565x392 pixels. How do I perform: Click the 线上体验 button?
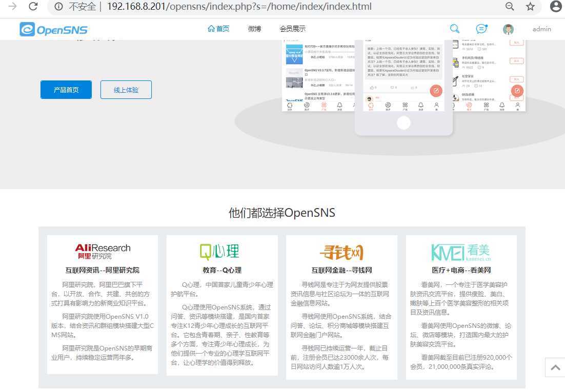point(126,90)
